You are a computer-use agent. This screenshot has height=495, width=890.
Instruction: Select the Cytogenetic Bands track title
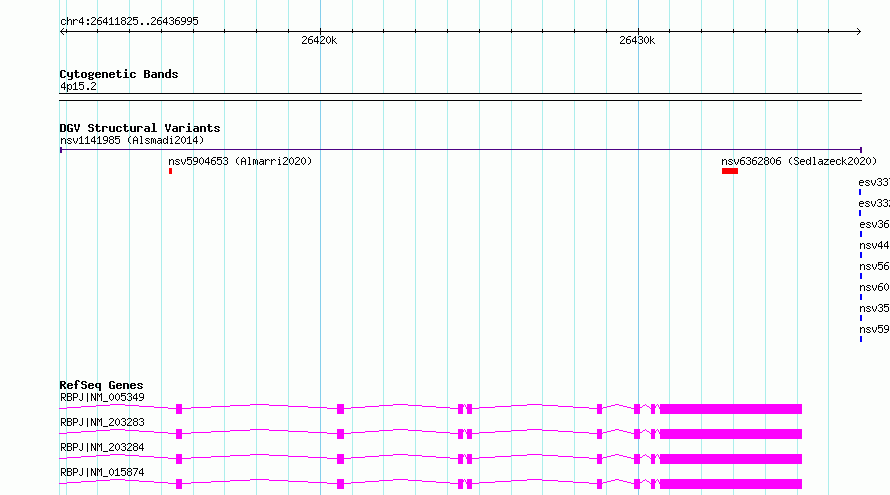tap(119, 74)
